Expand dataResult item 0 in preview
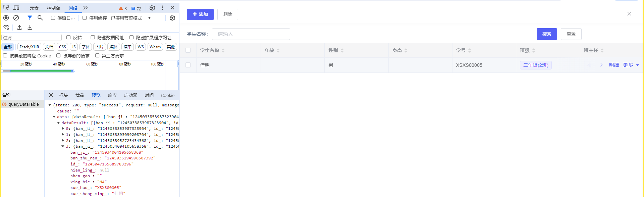 (x=63, y=129)
